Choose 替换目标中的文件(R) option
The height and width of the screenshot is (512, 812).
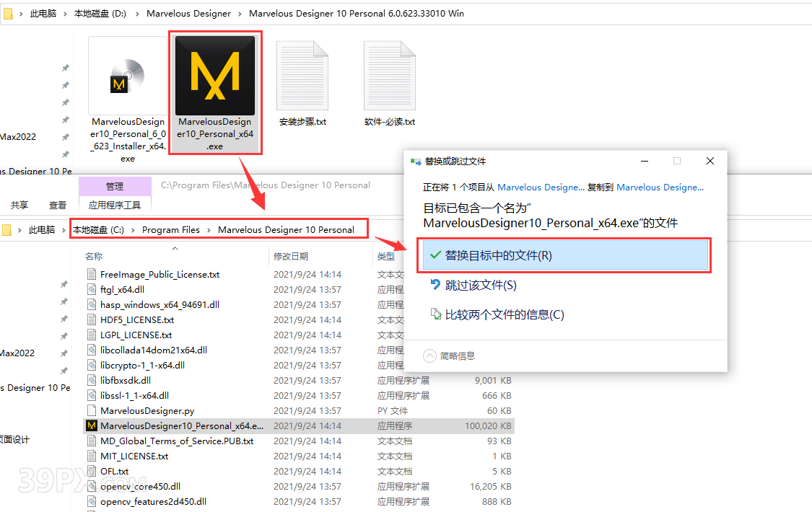pos(565,255)
